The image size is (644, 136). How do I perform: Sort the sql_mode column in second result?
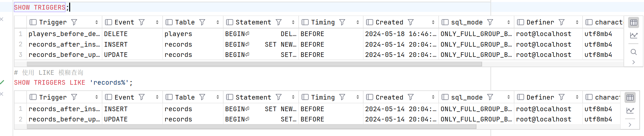point(508,97)
